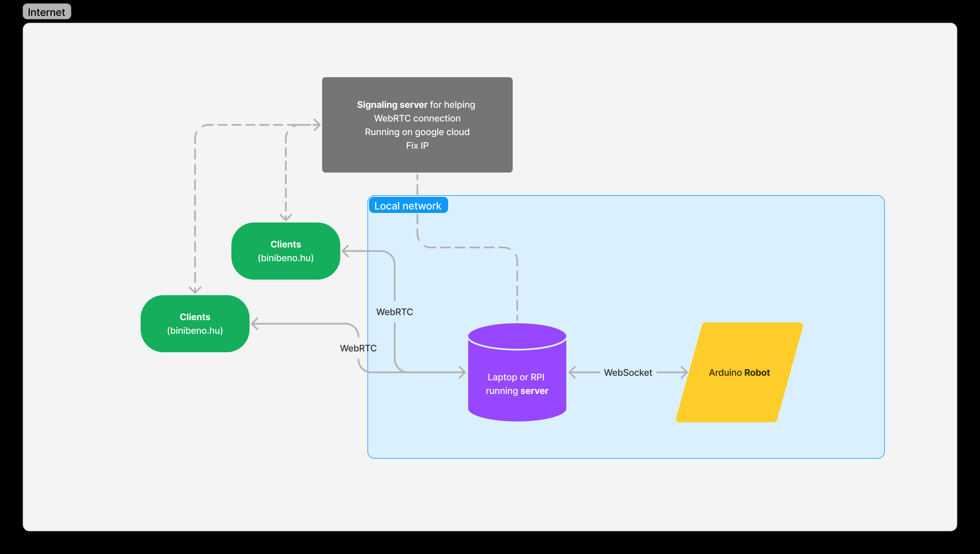Image resolution: width=980 pixels, height=554 pixels.
Task: Click the upper green Clients shape
Action: tap(285, 251)
